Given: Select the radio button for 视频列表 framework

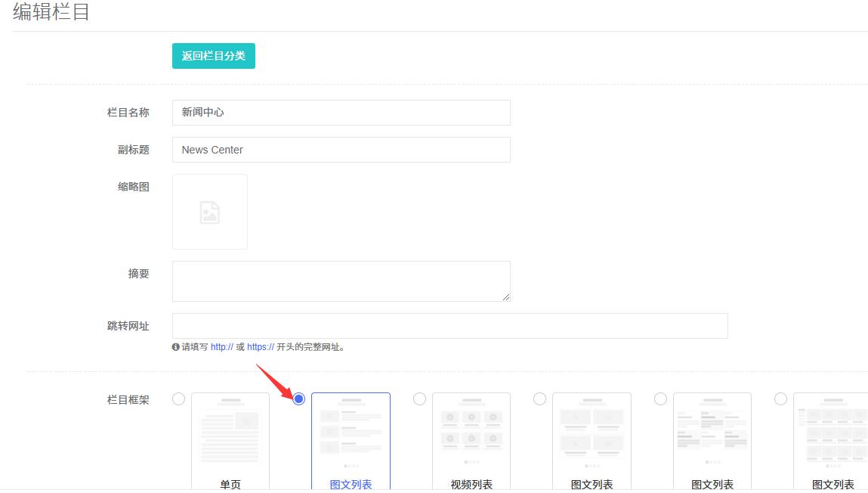Looking at the screenshot, I should pos(419,399).
